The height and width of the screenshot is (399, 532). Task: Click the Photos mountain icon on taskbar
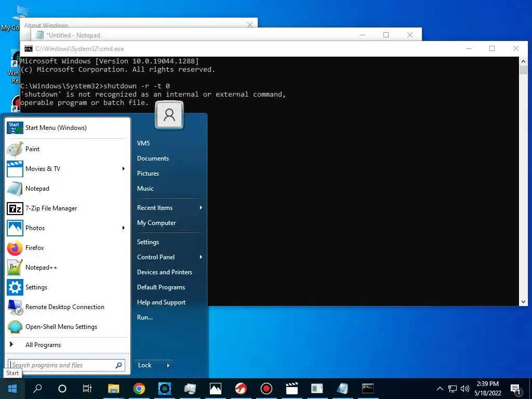pyautogui.click(x=216, y=389)
